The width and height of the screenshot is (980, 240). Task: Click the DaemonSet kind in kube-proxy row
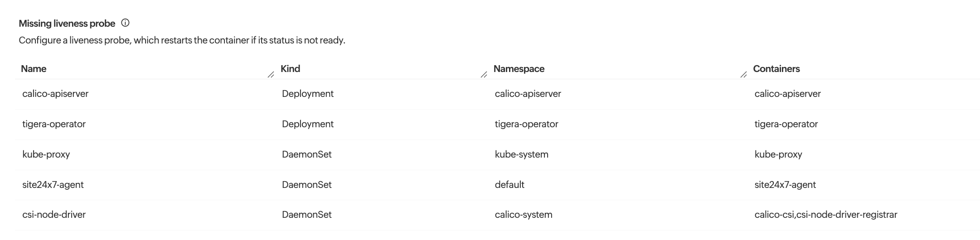306,154
